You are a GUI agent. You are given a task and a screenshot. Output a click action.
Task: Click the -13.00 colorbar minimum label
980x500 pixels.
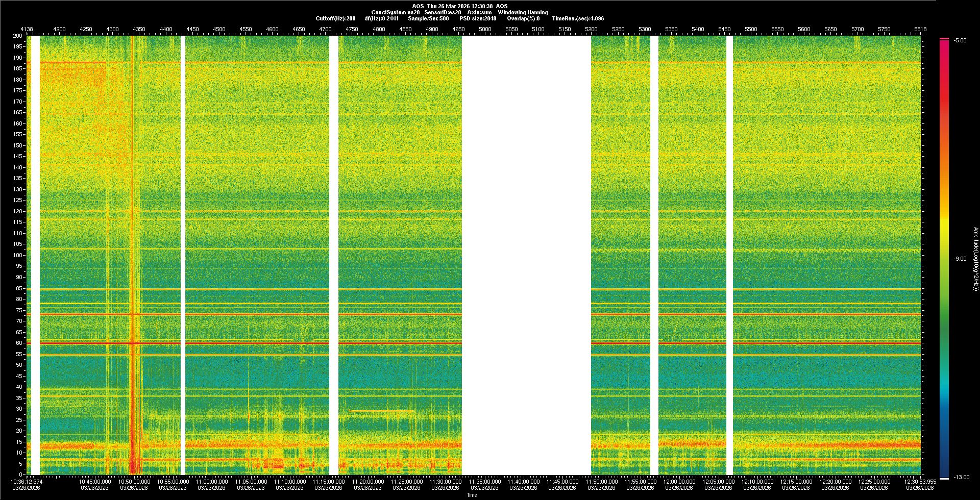tap(961, 478)
